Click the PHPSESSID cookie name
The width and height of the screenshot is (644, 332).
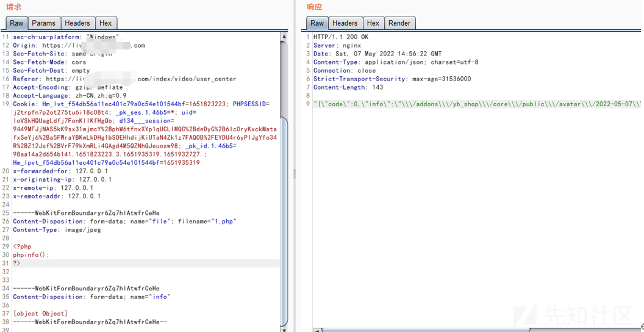pyautogui.click(x=249, y=104)
